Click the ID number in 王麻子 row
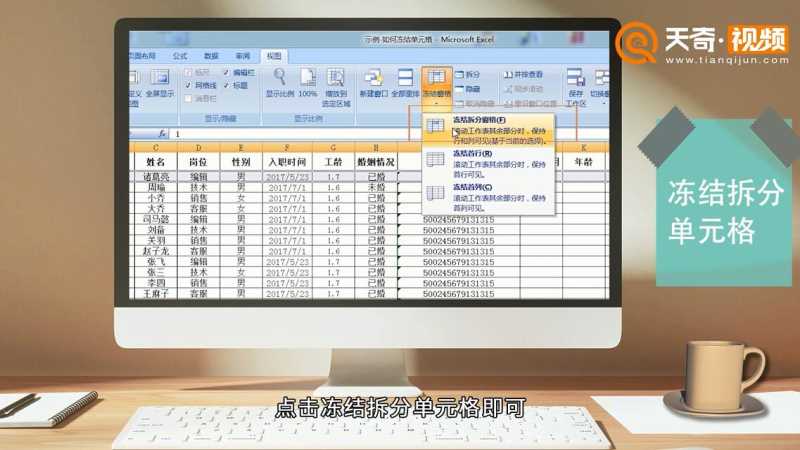The height and width of the screenshot is (450, 800). coord(459,294)
